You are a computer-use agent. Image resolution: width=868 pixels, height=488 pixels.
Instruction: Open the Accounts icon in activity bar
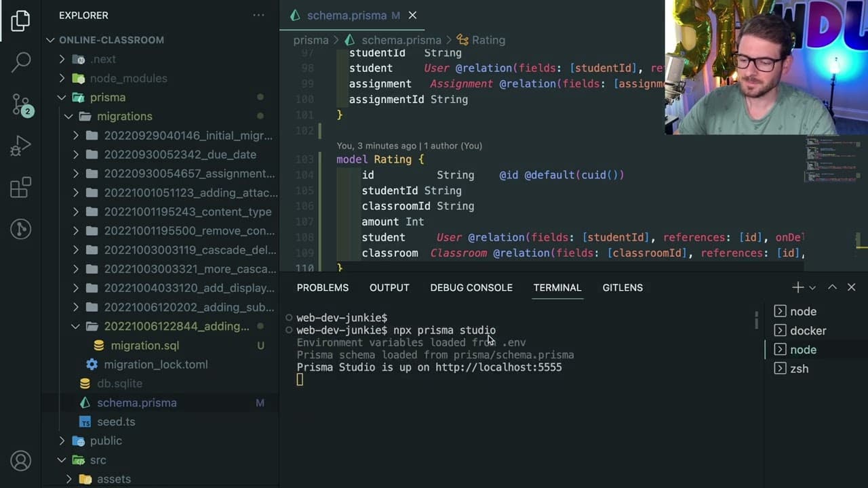(x=21, y=461)
